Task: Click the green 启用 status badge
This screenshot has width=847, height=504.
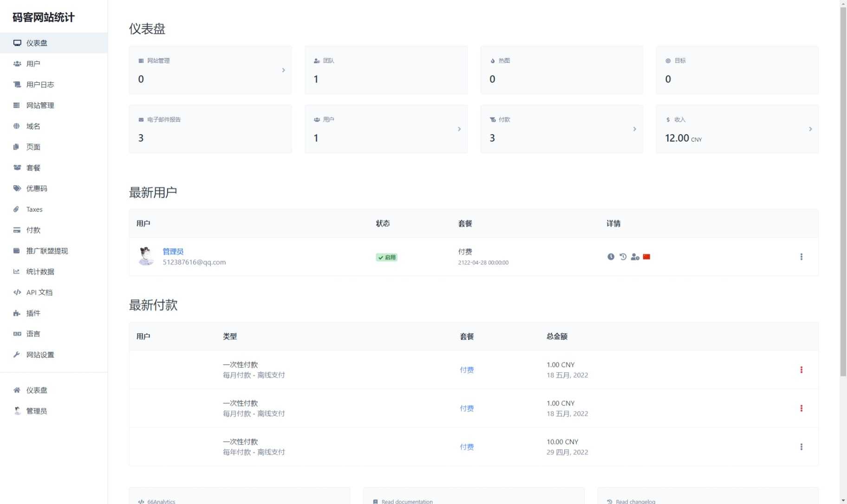Action: click(387, 258)
